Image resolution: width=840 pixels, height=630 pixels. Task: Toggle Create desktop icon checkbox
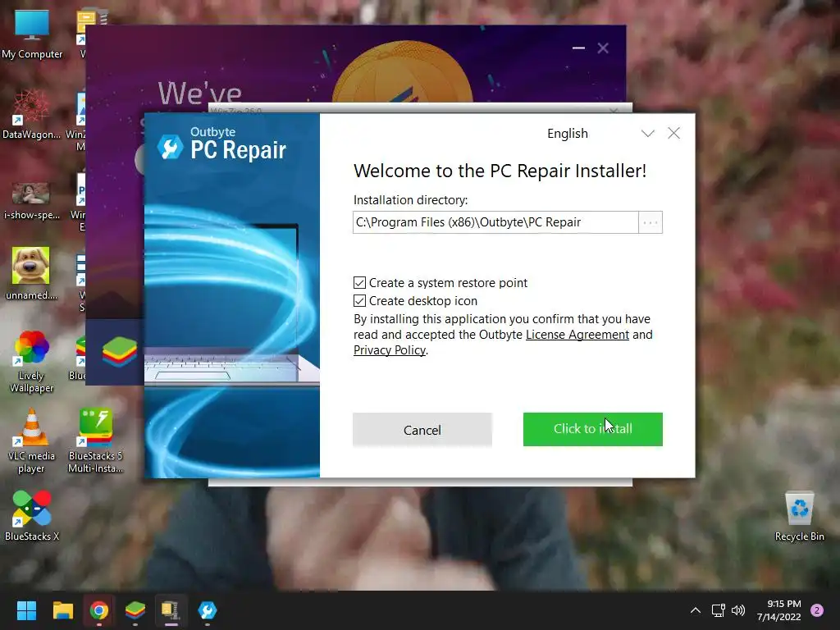point(359,301)
